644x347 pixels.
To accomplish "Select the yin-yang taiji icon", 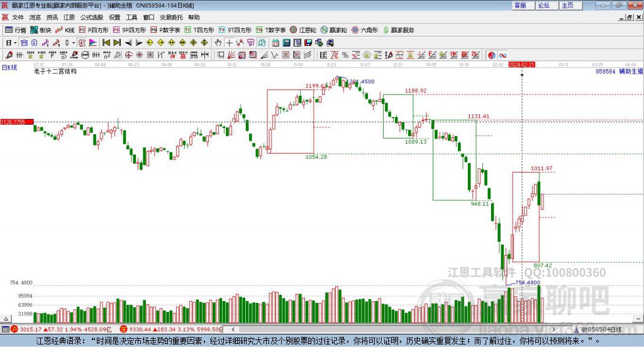I will pos(492,55).
